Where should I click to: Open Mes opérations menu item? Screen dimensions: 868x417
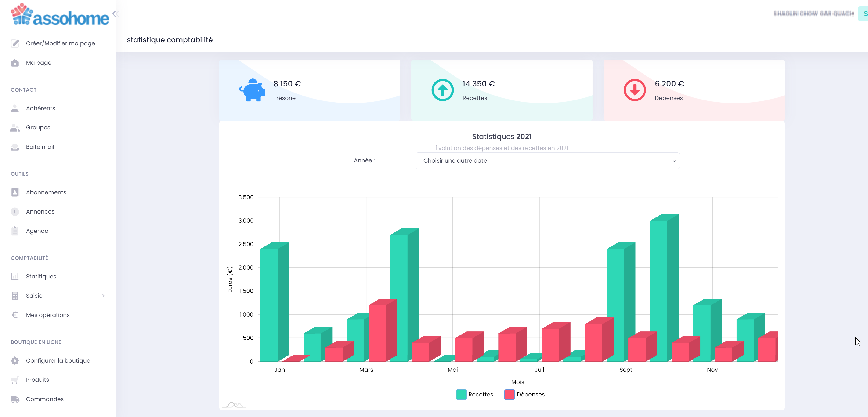click(47, 315)
